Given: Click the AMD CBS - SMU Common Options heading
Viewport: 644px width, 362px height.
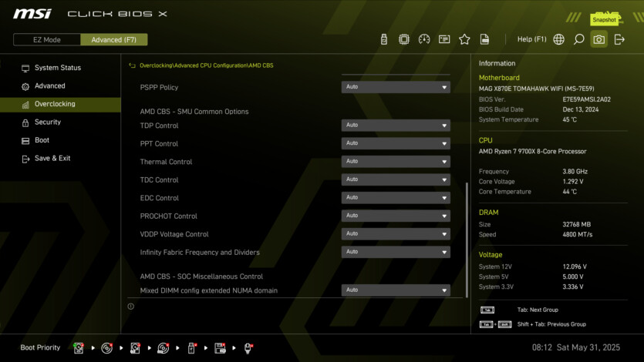Looking at the screenshot, I should [194, 112].
